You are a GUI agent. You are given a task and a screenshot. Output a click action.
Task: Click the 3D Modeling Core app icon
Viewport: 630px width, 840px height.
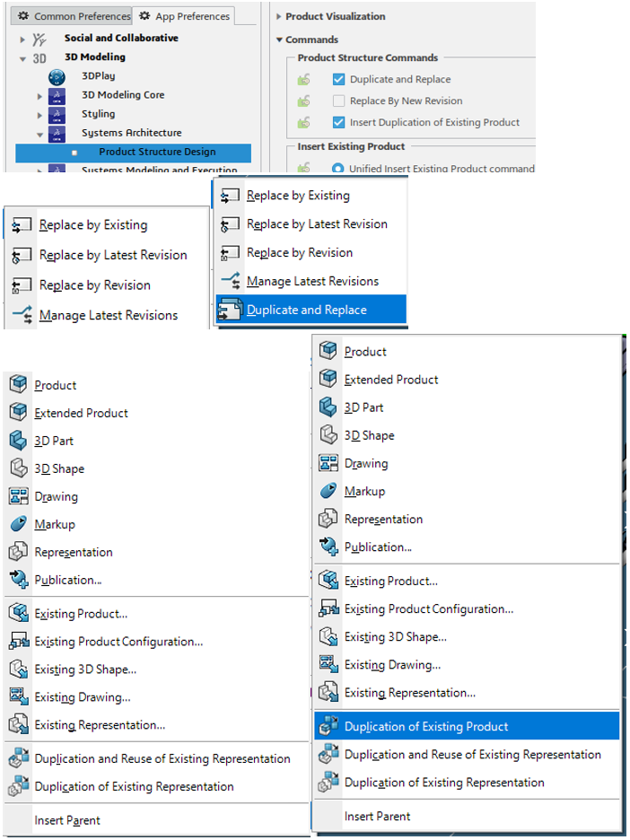click(x=57, y=96)
